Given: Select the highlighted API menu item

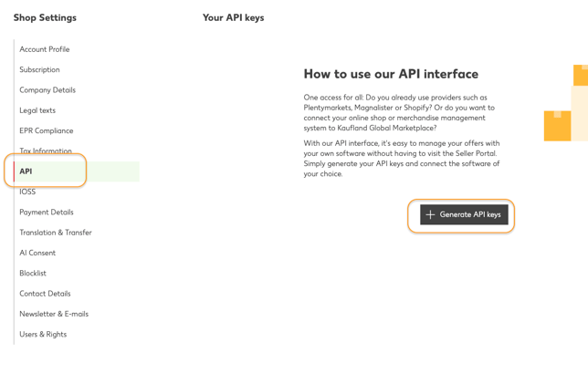Looking at the screenshot, I should pos(77,171).
